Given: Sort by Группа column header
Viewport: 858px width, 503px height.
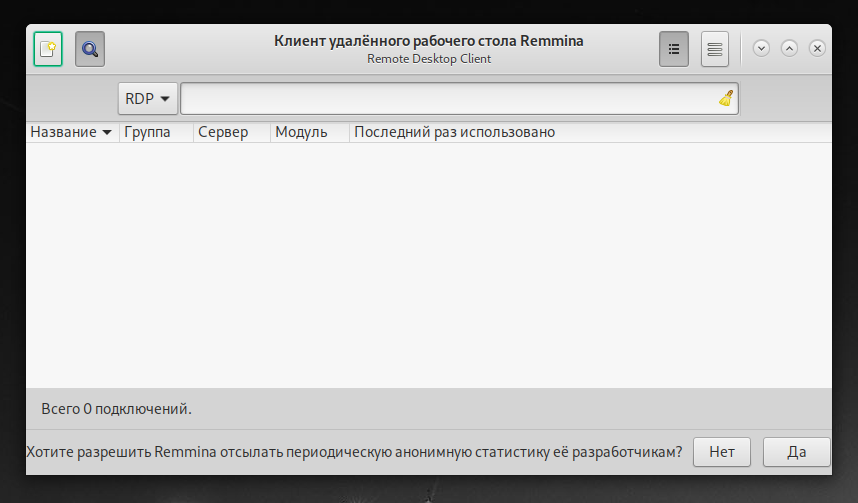Looking at the screenshot, I should (156, 132).
